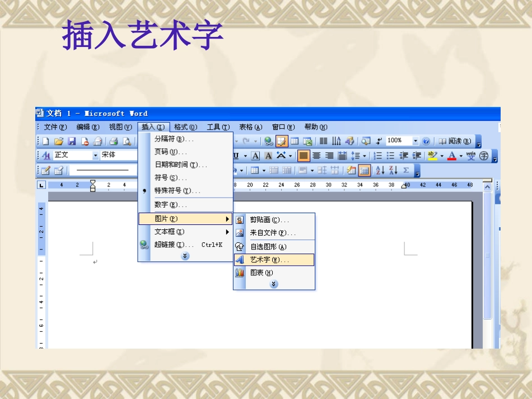Open the 表格(A) menu
532x399 pixels.
click(x=250, y=127)
